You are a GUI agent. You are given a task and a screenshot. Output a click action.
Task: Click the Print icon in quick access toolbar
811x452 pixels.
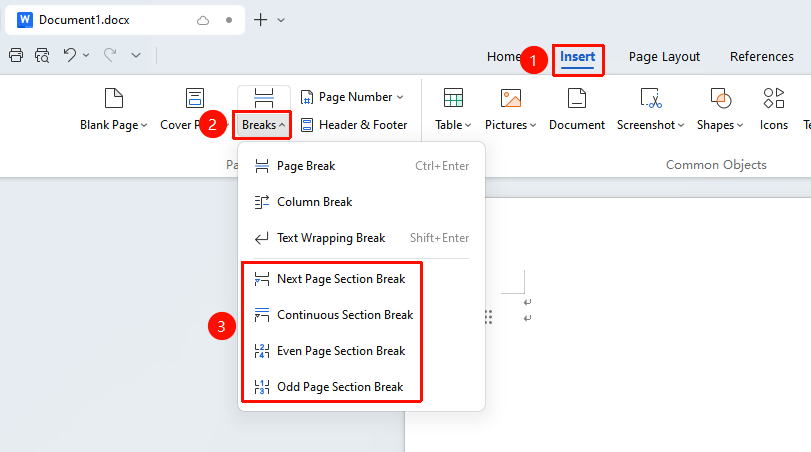click(x=16, y=55)
